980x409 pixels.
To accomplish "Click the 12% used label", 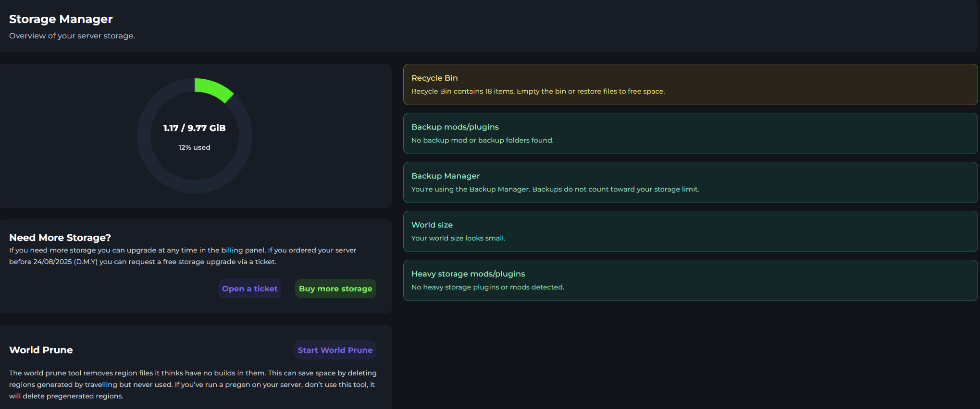I will 194,147.
